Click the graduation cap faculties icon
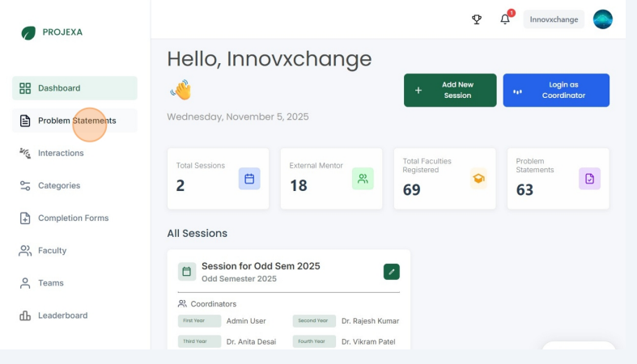Viewport: 637px width, 364px height. [x=478, y=179]
